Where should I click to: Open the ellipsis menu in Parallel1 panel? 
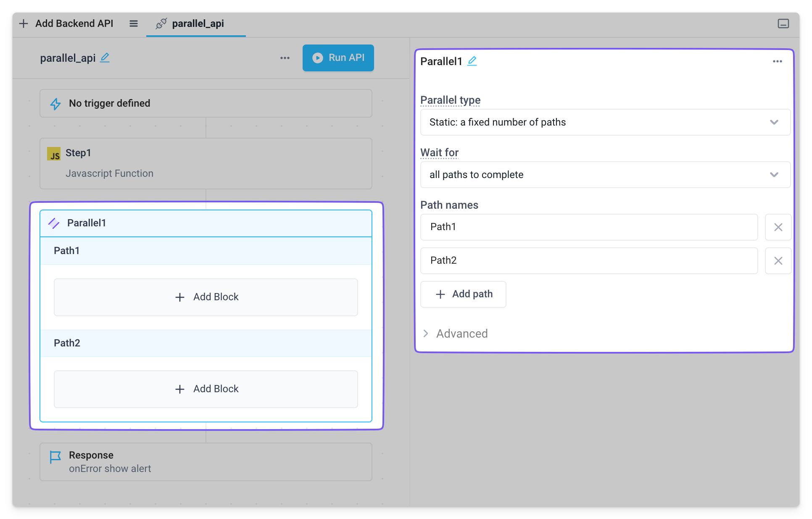click(777, 61)
